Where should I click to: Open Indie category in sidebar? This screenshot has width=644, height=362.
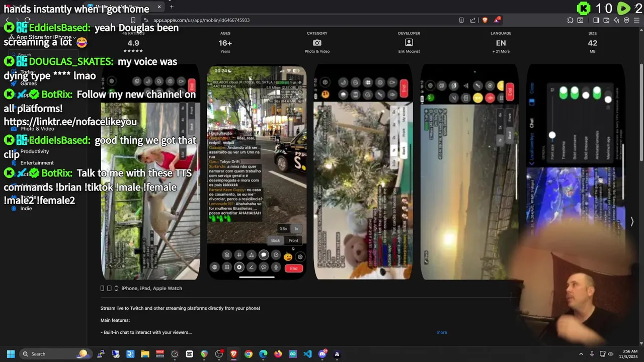26,208
